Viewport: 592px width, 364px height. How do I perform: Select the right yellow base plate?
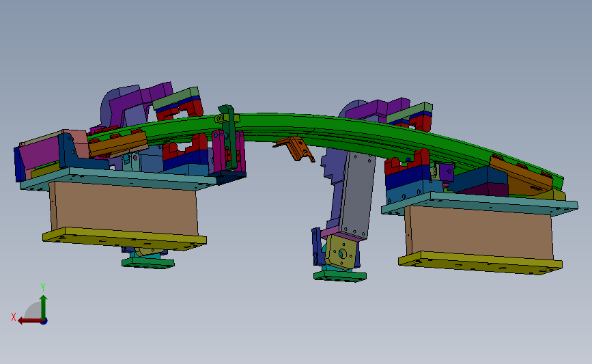tap(480, 263)
